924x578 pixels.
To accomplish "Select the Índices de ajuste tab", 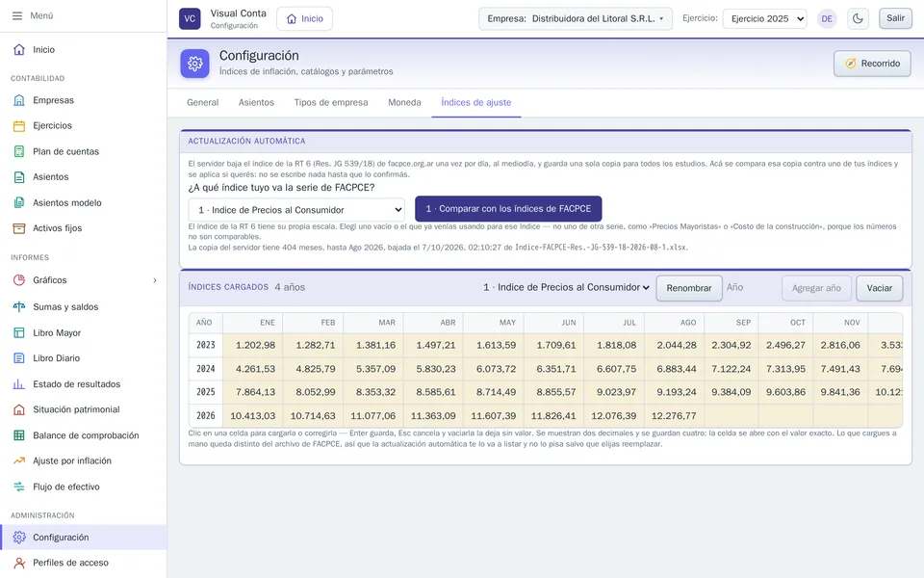I will [476, 103].
